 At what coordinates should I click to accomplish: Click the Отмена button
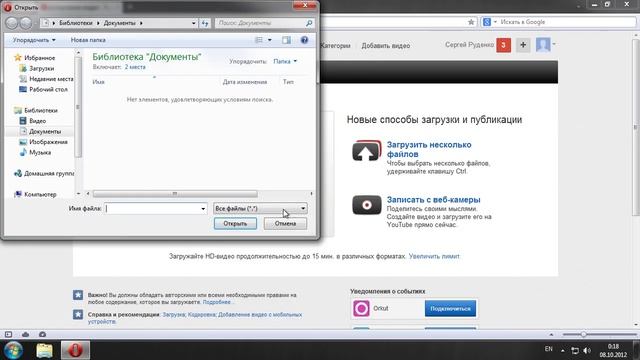point(285,224)
